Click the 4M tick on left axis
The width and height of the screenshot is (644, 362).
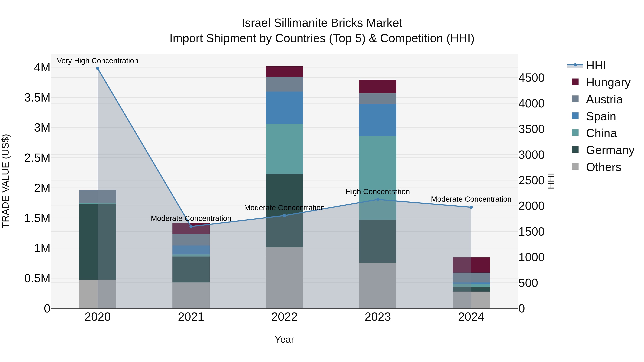tap(42, 67)
